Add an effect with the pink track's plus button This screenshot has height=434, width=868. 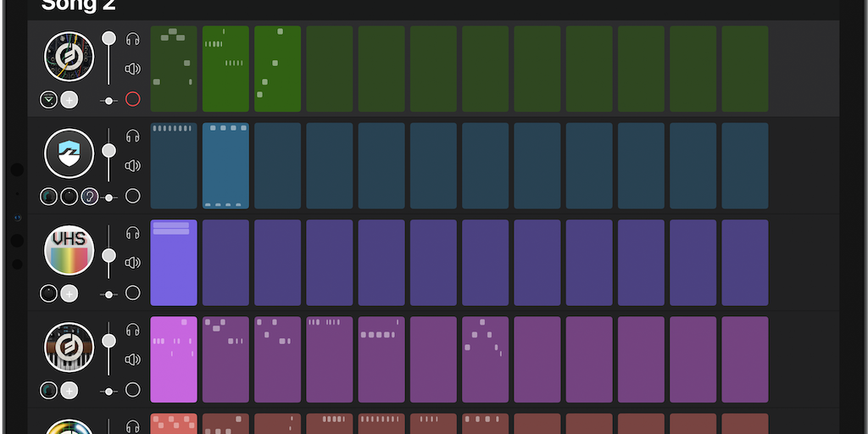coord(70,390)
